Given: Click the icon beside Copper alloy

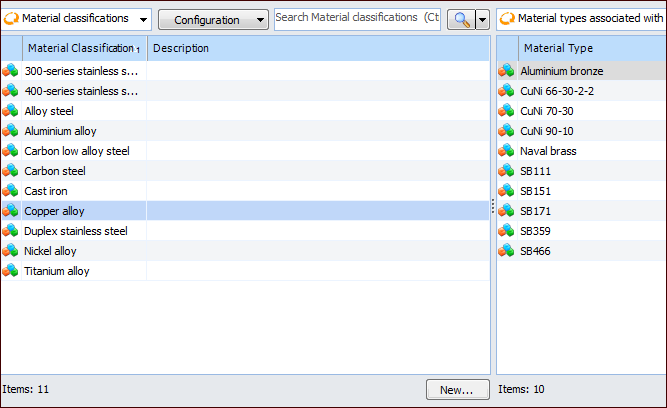Looking at the screenshot, I should pyautogui.click(x=10, y=211).
